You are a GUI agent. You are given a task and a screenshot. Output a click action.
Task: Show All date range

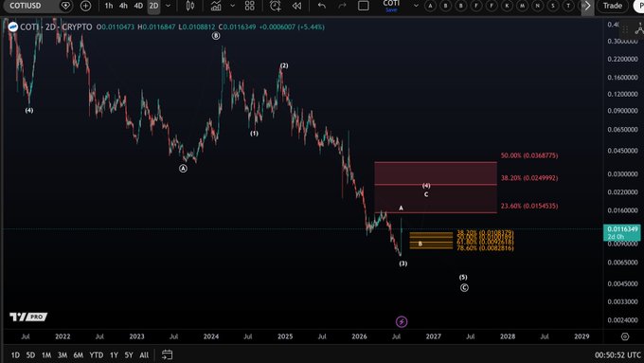point(144,354)
